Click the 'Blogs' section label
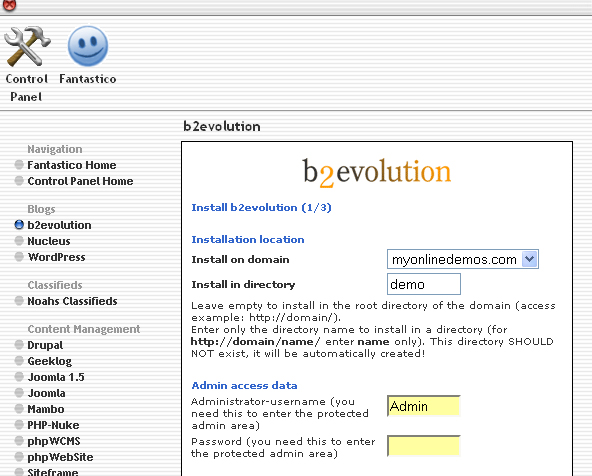The height and width of the screenshot is (476, 592). (41, 209)
